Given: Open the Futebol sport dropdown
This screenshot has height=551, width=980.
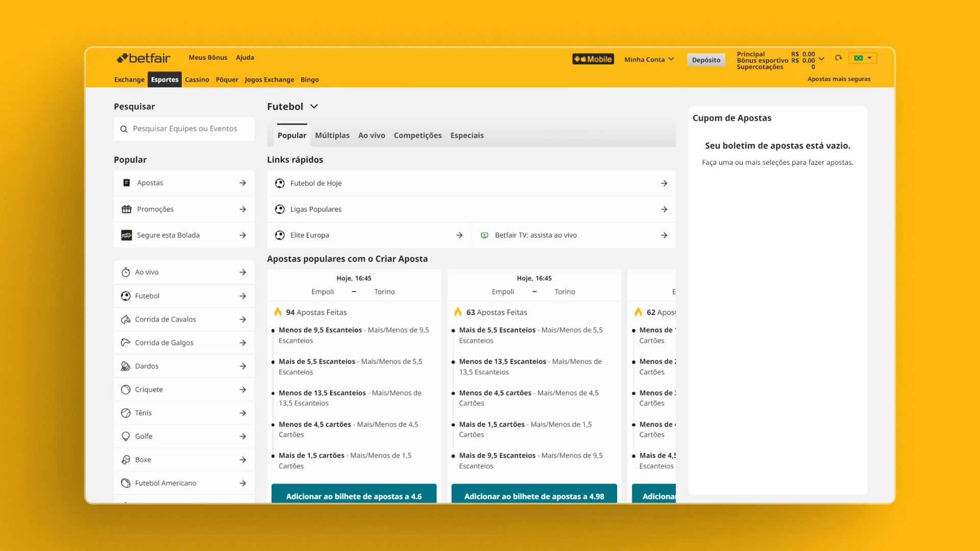Looking at the screenshot, I should tap(292, 107).
